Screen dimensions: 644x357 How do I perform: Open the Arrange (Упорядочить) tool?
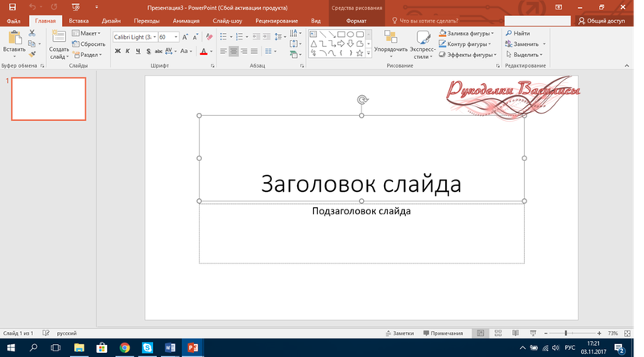390,41
